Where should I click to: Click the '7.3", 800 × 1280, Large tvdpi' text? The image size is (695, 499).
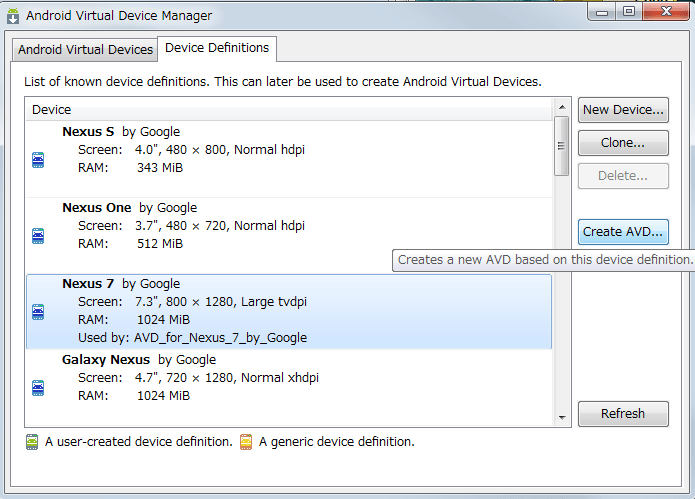pyautogui.click(x=221, y=302)
